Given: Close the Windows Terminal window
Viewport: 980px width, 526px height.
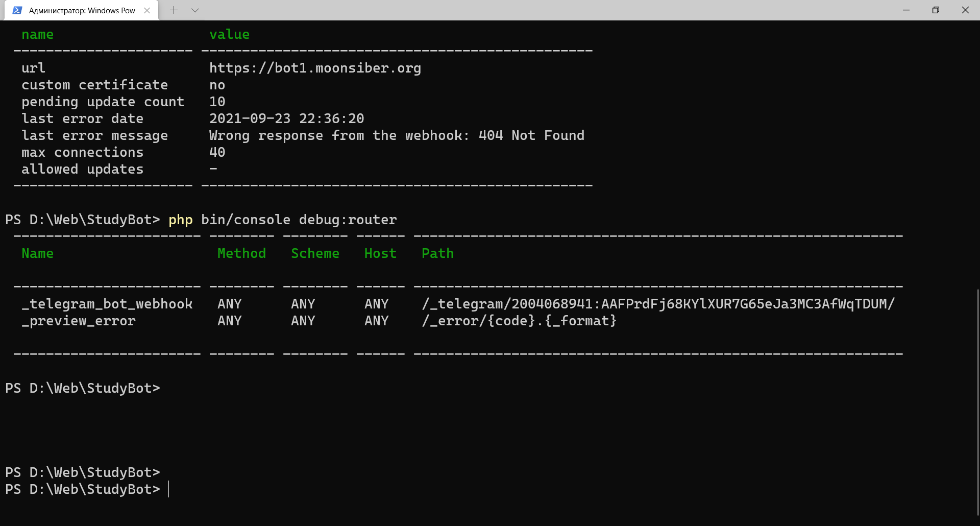Looking at the screenshot, I should [x=965, y=10].
